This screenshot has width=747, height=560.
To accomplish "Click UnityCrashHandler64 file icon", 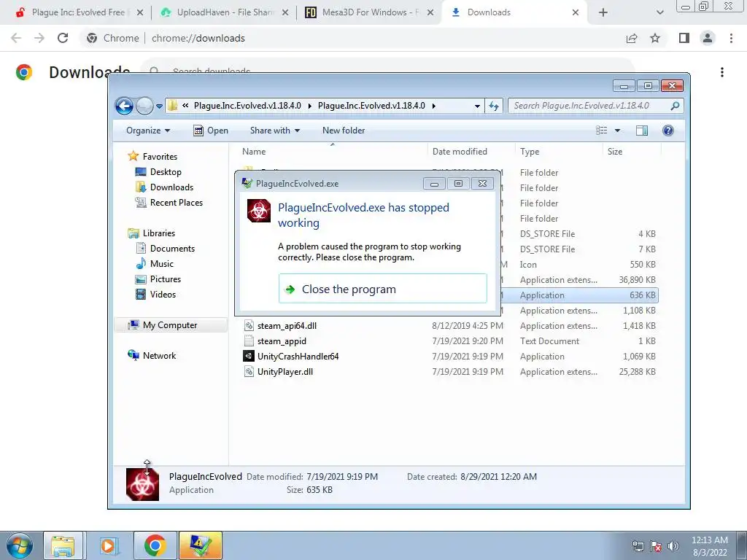I will [x=249, y=356].
